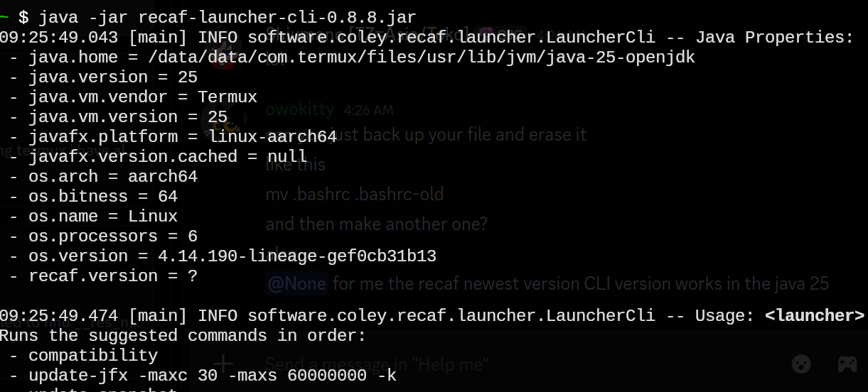868x392 pixels.
Task: Click the recaf newest version CLI message
Action: (580, 283)
